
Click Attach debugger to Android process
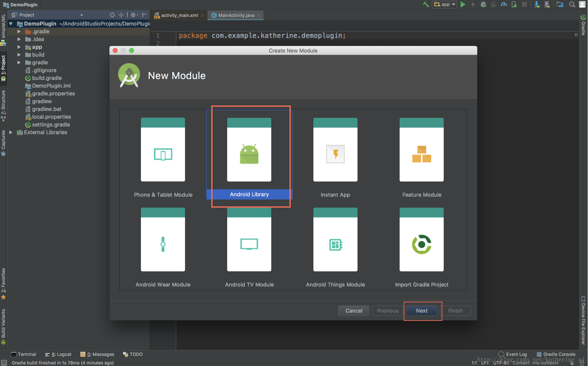(x=514, y=5)
